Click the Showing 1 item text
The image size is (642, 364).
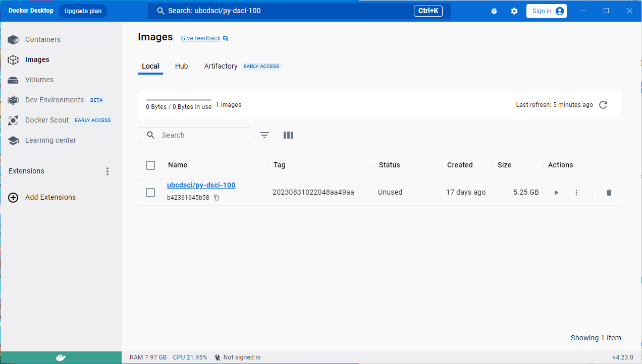596,338
